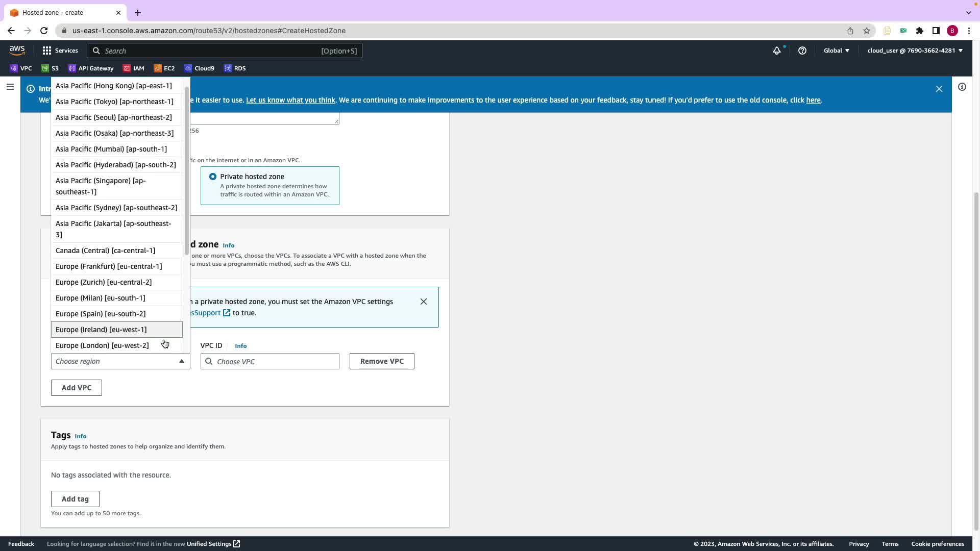Open the Global region selector
This screenshot has height=551, width=980.
tap(836, 51)
